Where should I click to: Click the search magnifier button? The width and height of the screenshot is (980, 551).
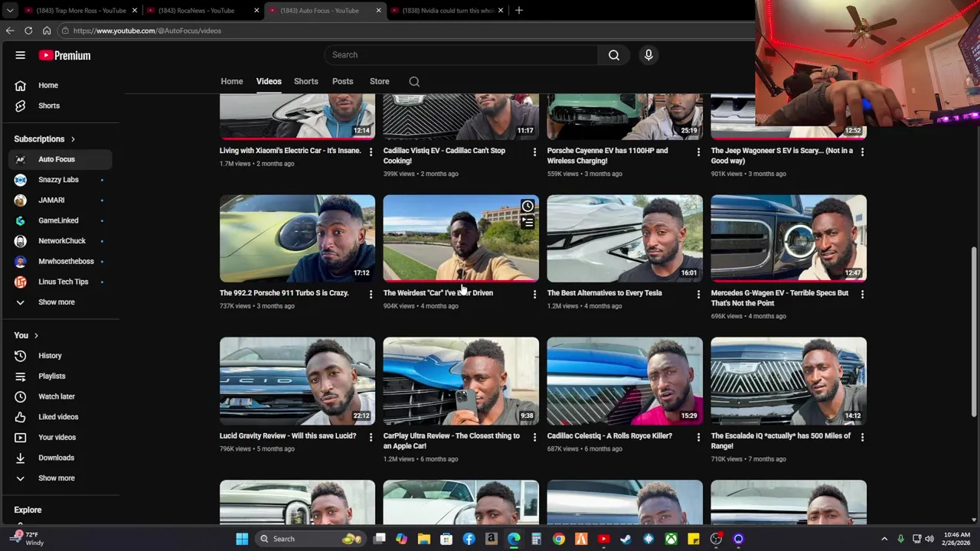coord(614,55)
